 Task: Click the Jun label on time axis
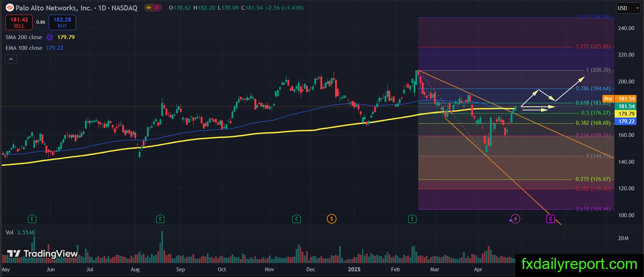(51, 269)
